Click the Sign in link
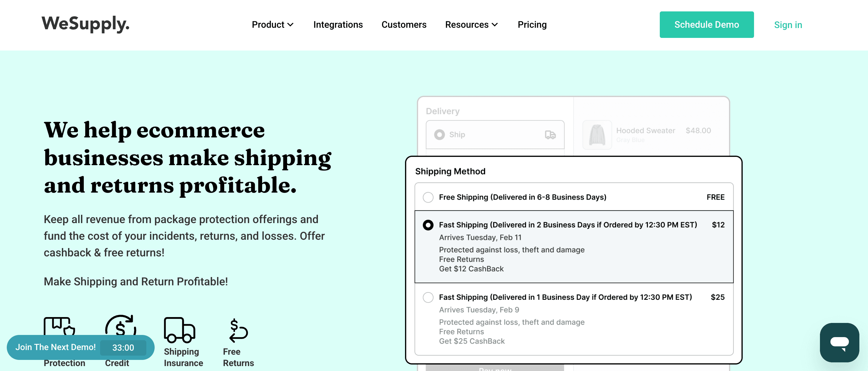868x371 pixels. point(788,25)
